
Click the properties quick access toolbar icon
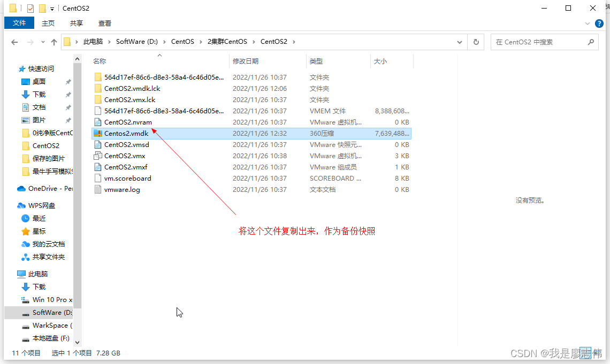[30, 8]
